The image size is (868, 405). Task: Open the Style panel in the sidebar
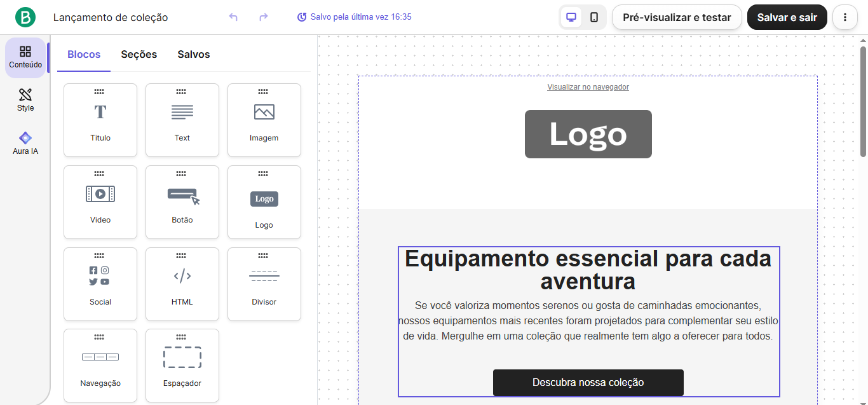(25, 100)
